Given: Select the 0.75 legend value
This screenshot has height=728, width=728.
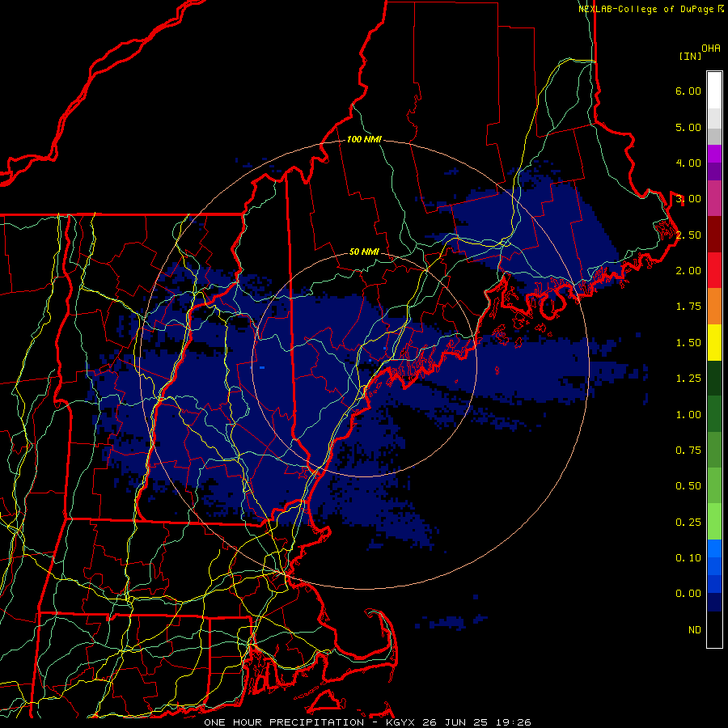Looking at the screenshot, I should pos(688,451).
